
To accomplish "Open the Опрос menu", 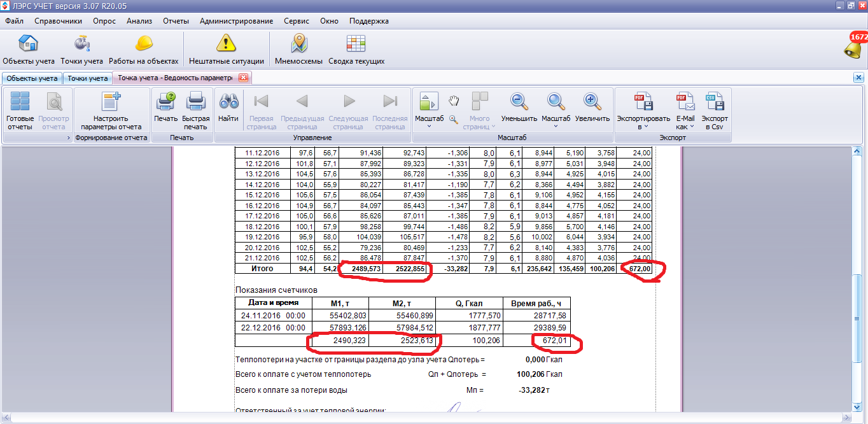I will (104, 21).
